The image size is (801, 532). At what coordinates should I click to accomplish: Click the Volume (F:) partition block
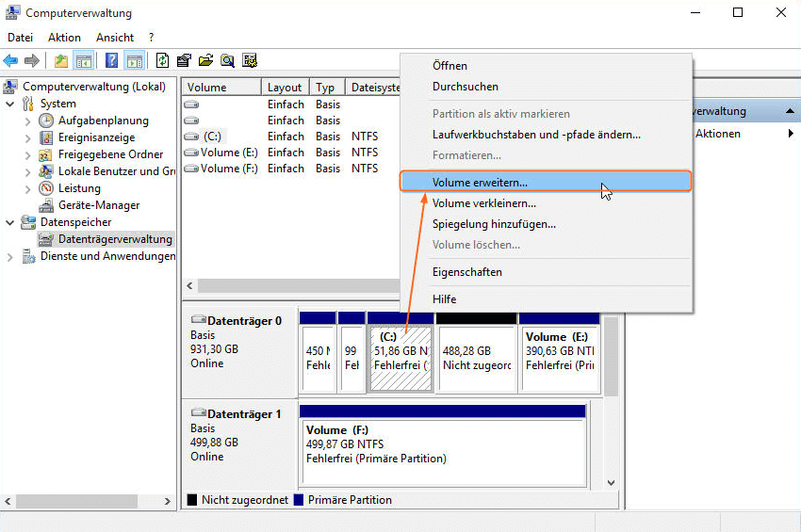[442, 443]
